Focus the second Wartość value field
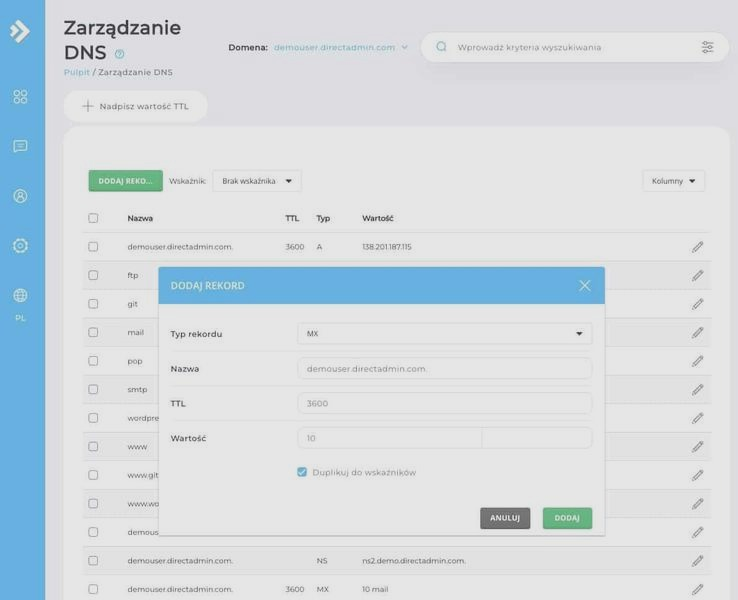The height and width of the screenshot is (600, 738). pos(537,438)
